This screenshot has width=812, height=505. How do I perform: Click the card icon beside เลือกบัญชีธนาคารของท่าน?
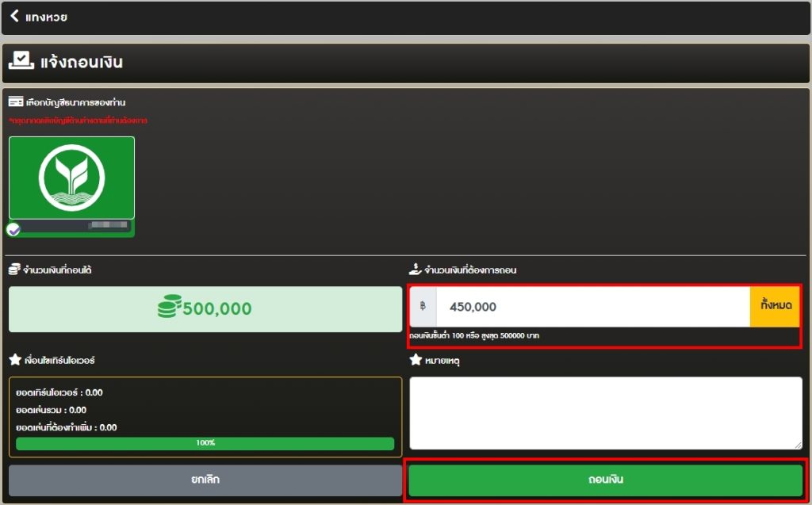point(16,102)
